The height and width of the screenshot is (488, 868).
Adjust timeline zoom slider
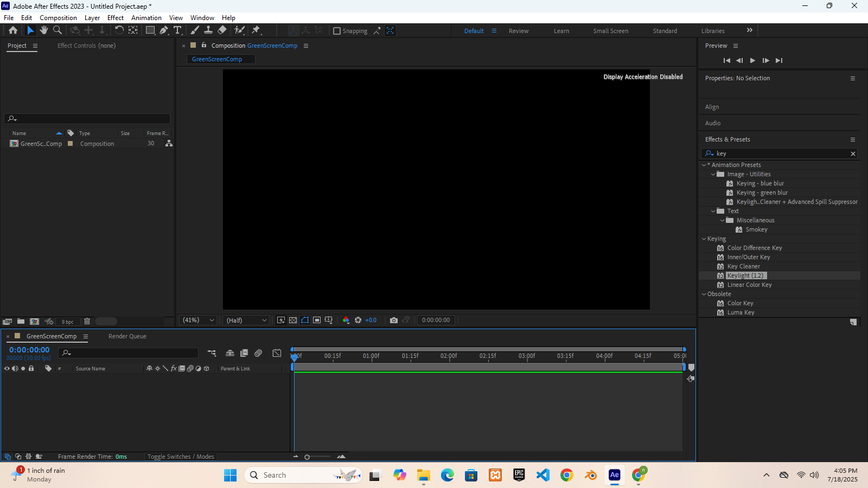coord(307,457)
